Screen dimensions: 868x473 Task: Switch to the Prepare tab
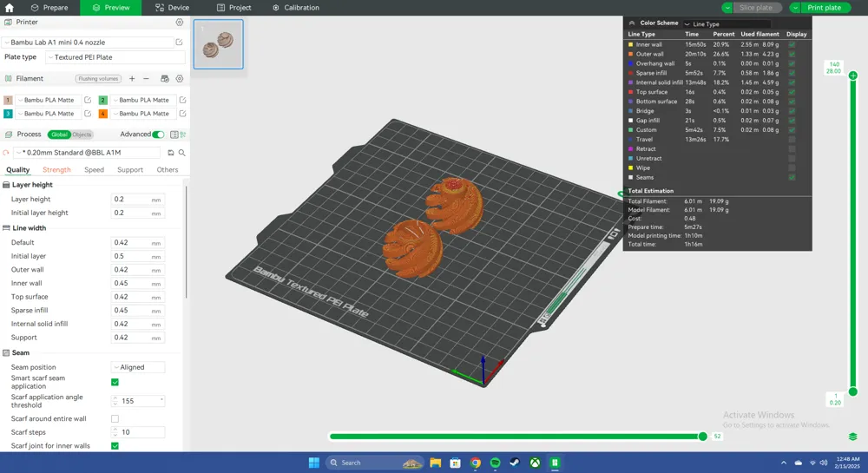(49, 8)
